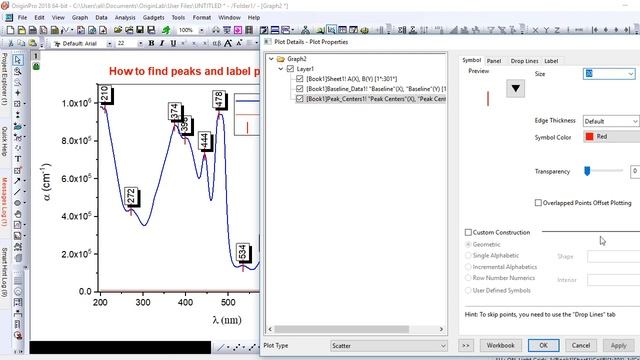640x360 pixels.
Task: Collapse the Graph2 tree node
Action: (x=271, y=59)
